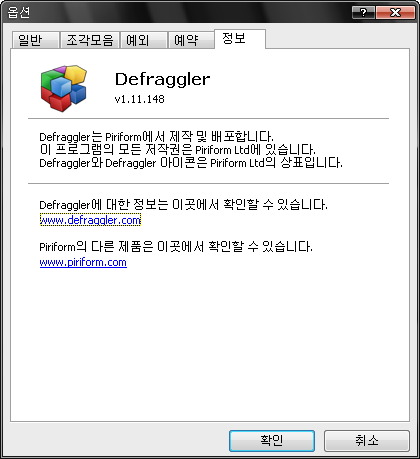Go to the 예약 tab
420x459 pixels.
(191, 40)
